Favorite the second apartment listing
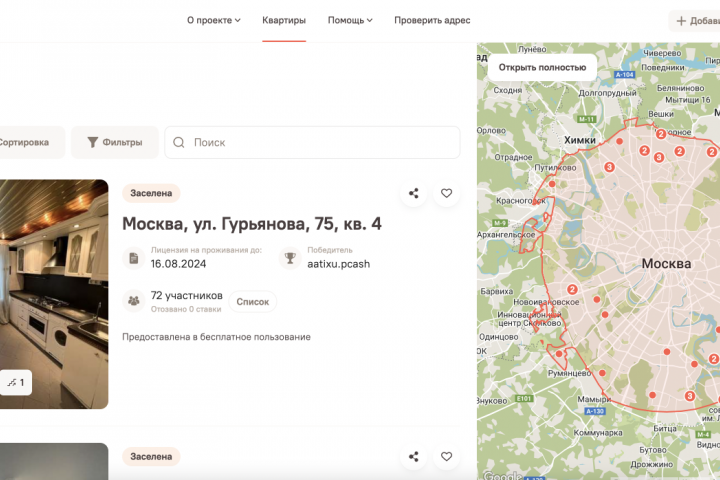 coord(446,457)
